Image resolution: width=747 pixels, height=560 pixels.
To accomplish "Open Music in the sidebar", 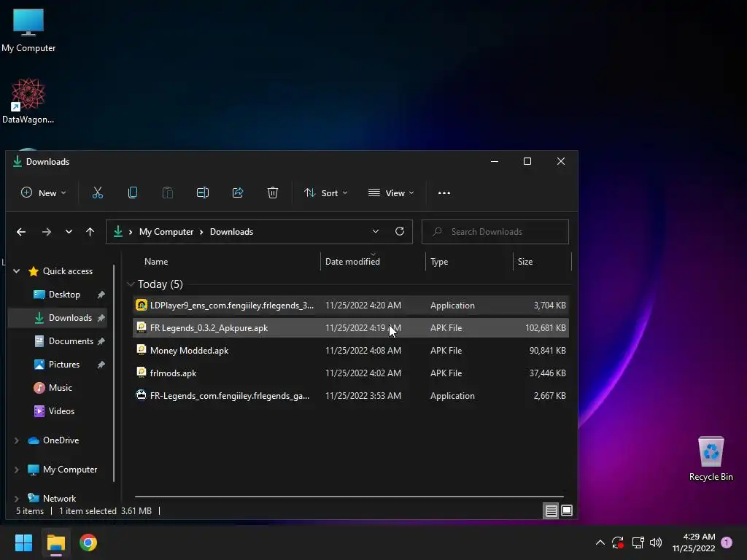I will tap(60, 388).
